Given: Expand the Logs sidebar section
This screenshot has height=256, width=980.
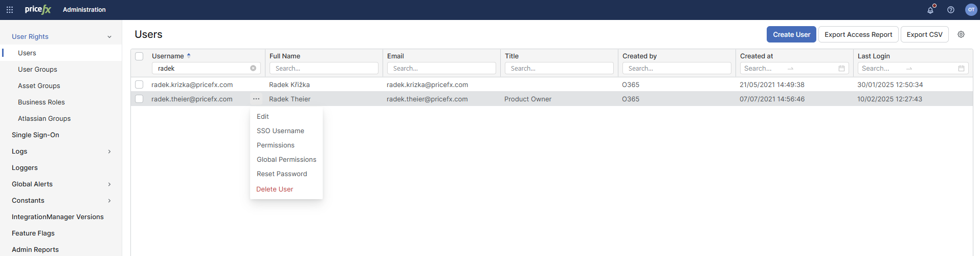Looking at the screenshot, I should [x=109, y=152].
